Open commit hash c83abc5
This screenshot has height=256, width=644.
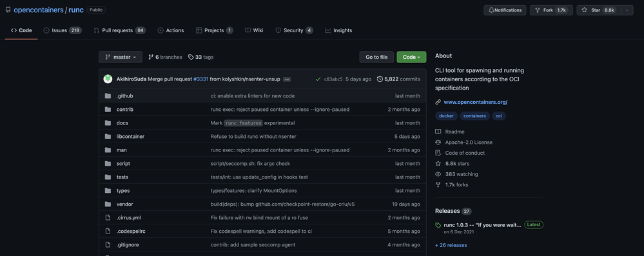(333, 79)
